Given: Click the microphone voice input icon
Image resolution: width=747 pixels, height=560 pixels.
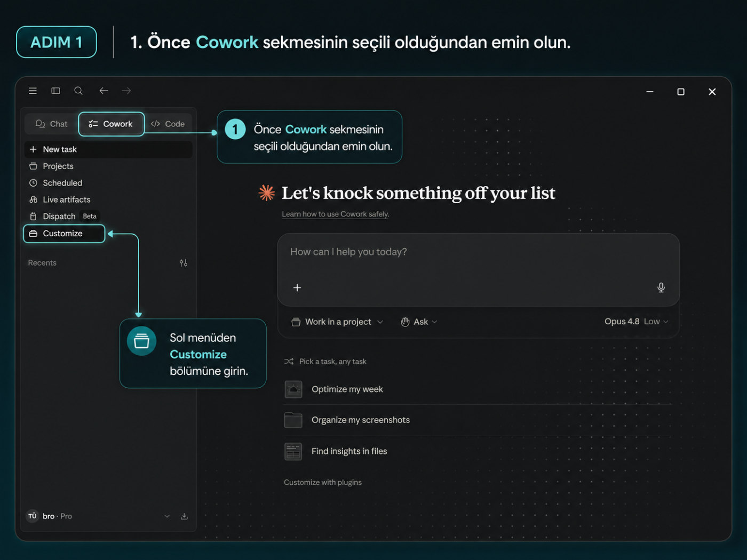Looking at the screenshot, I should 661,287.
